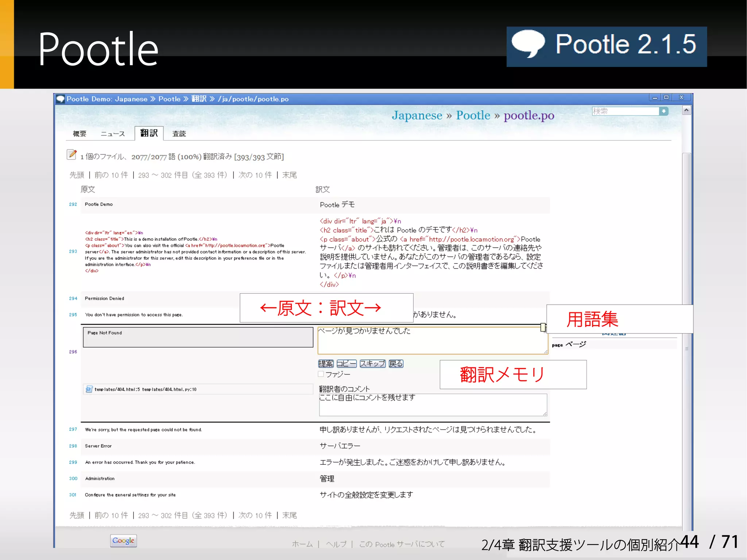747x560 pixels.
Task: Go to top 先頭 pagination link
Action: (77, 175)
